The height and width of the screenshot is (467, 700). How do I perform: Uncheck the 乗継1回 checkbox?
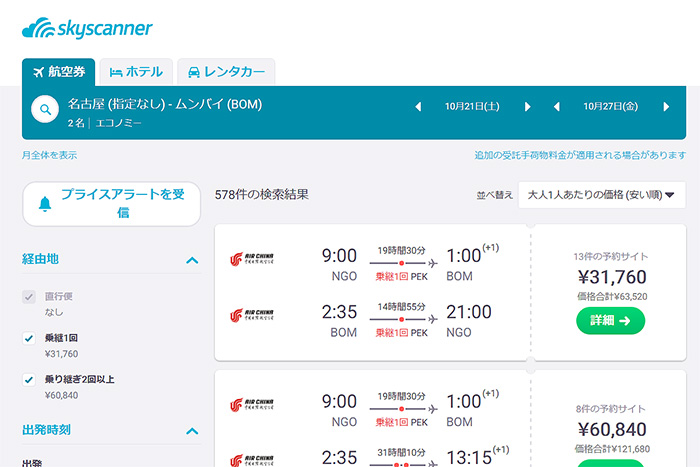point(29,339)
